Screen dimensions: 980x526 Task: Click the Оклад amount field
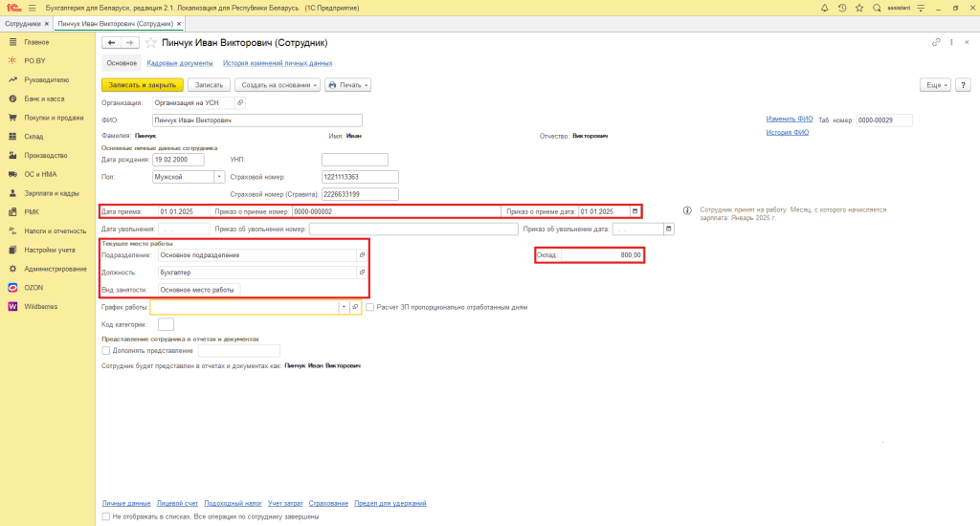point(602,255)
